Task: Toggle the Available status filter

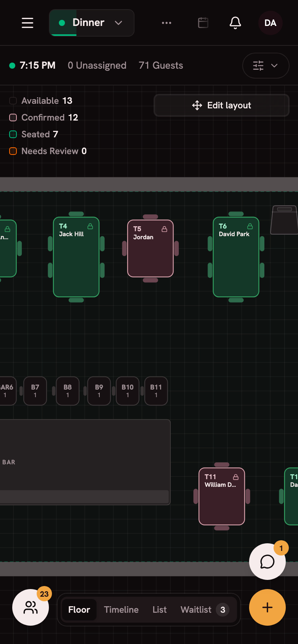Action: 40,101
